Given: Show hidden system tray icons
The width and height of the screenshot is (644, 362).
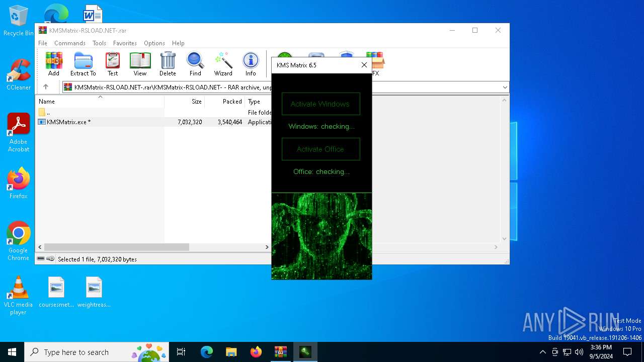Looking at the screenshot, I should coord(542,352).
